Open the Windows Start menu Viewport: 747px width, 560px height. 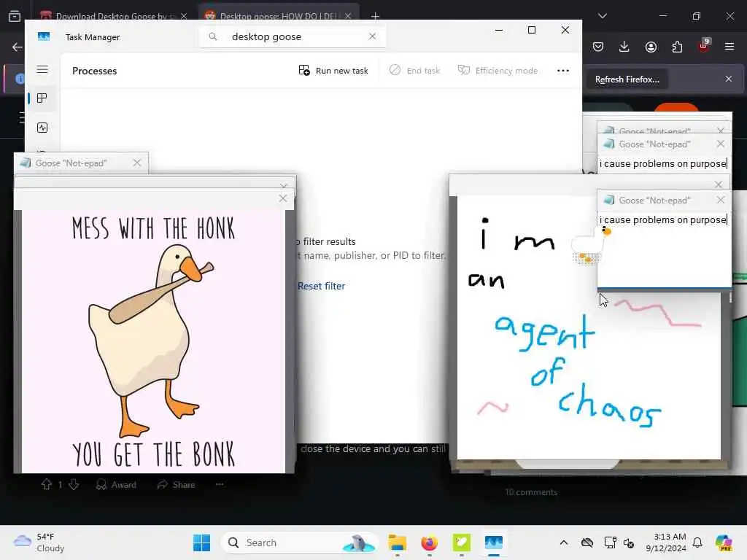[202, 542]
